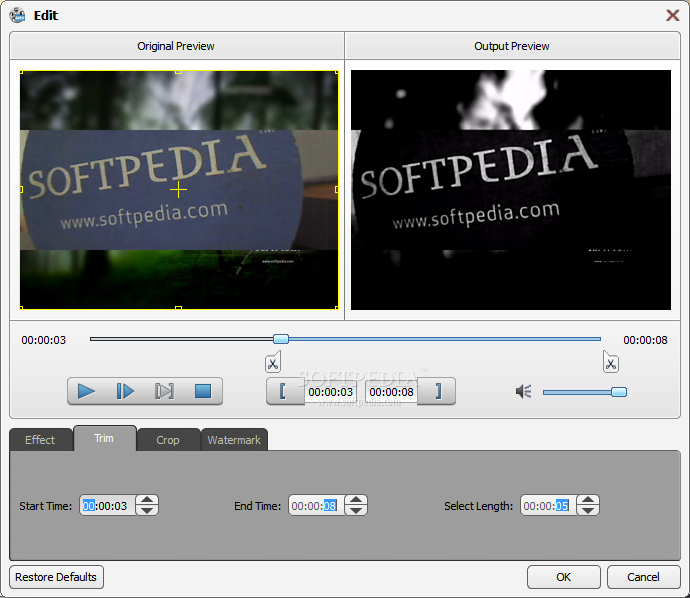Click the Start Time input field
690x598 pixels.
[107, 505]
